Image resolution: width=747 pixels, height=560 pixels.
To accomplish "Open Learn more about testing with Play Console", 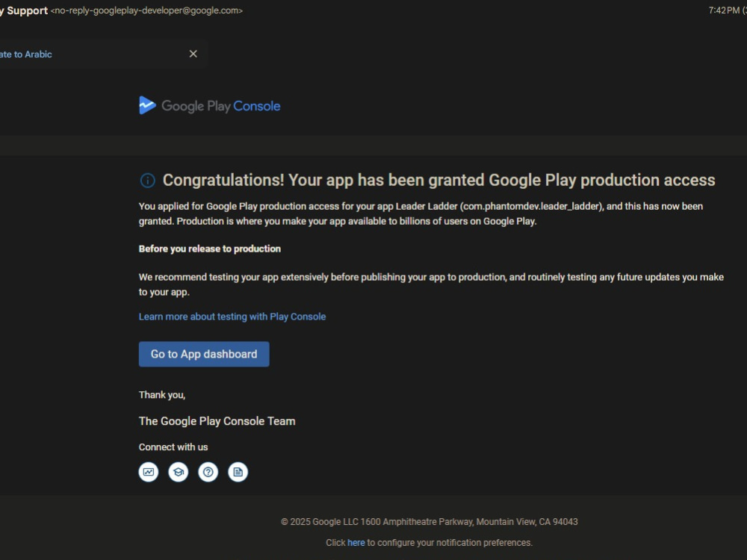I will pos(232,317).
